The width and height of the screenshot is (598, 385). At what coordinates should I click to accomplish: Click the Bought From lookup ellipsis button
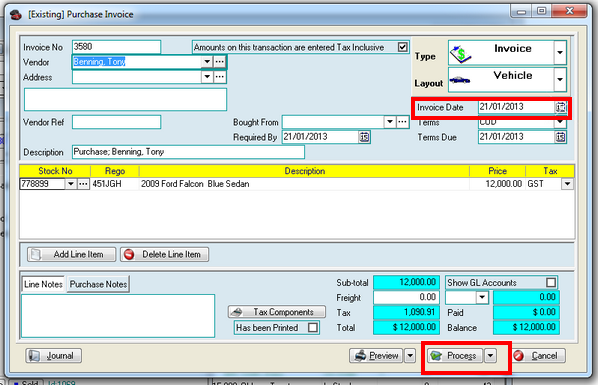402,122
